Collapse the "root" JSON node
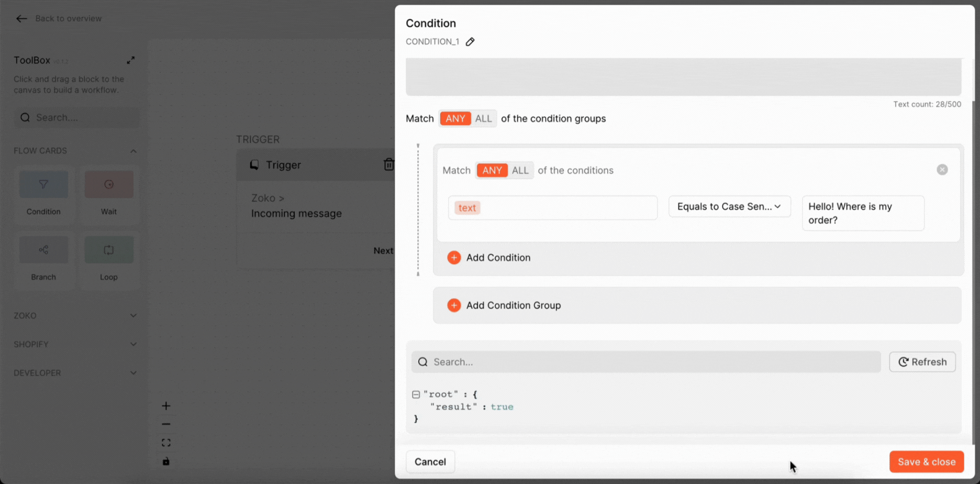The width and height of the screenshot is (980, 484). click(x=416, y=394)
